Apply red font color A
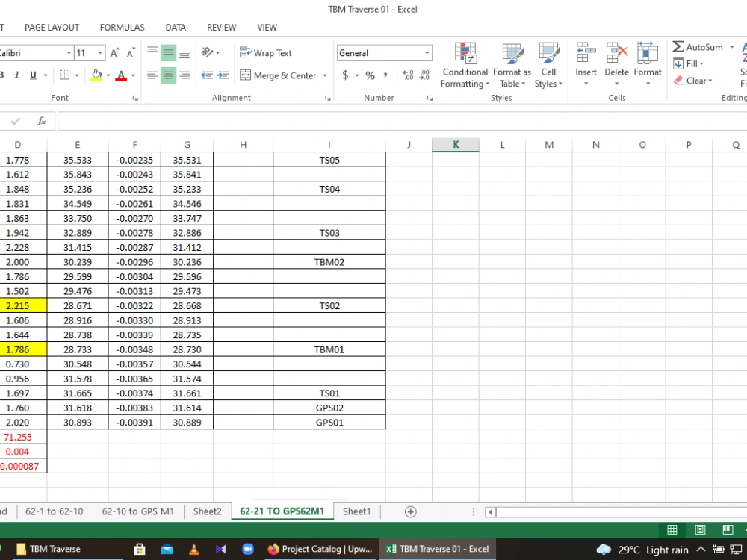747x560 pixels. pos(121,75)
